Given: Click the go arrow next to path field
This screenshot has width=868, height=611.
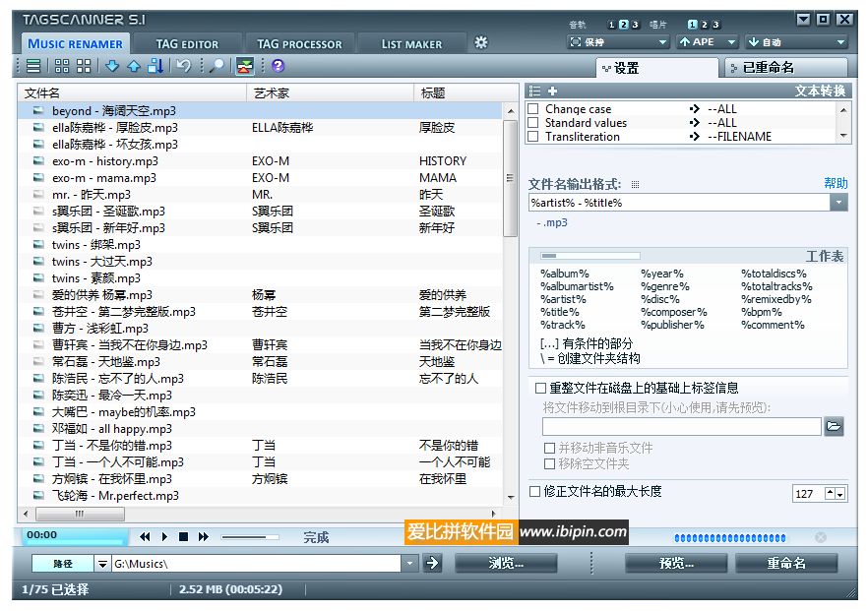Looking at the screenshot, I should (x=432, y=564).
